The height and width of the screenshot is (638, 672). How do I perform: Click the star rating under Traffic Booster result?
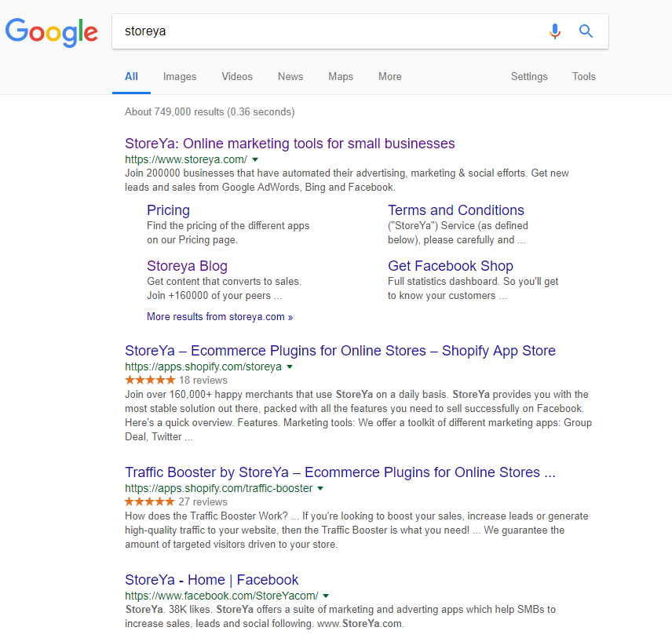(150, 502)
